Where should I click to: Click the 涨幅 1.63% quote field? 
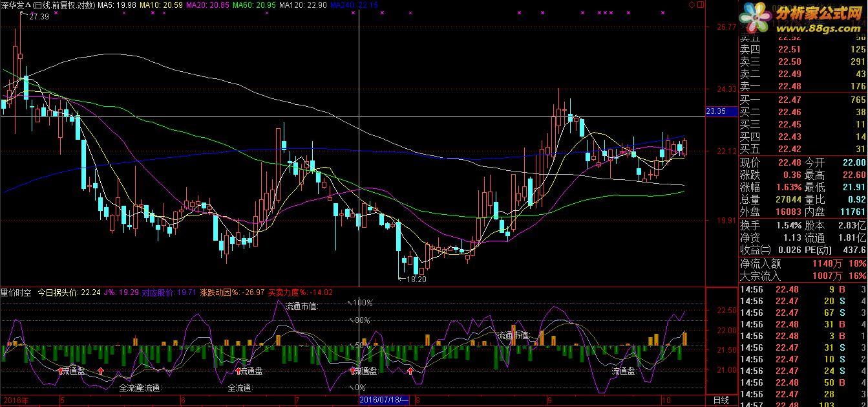[x=770, y=187]
